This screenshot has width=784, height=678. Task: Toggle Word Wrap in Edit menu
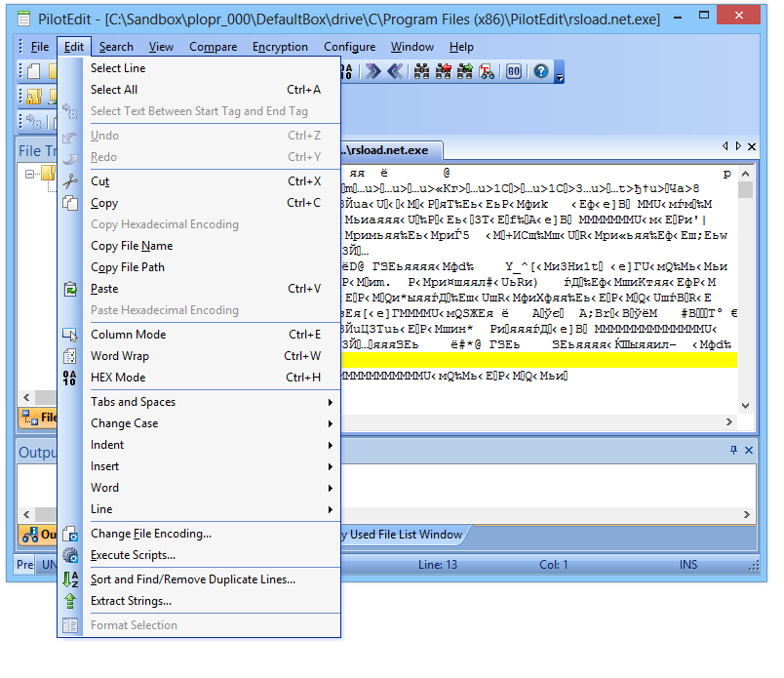pos(199,356)
